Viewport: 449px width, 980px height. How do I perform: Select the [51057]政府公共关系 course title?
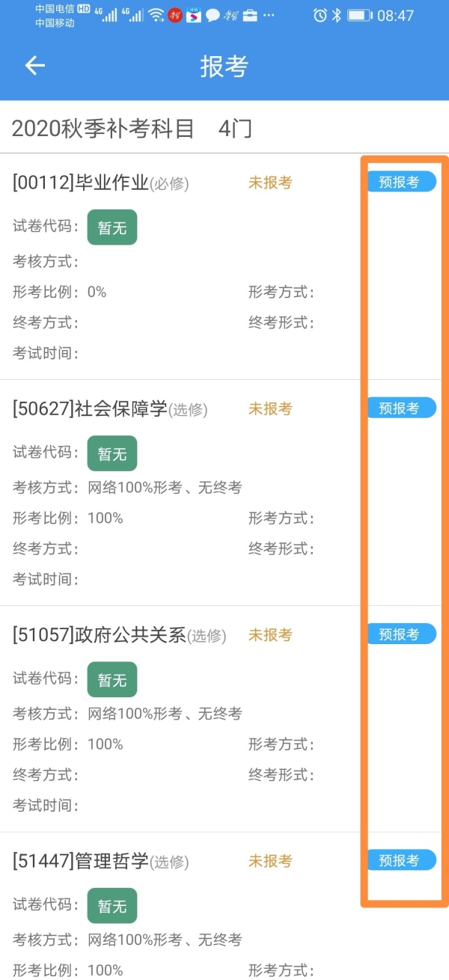click(x=99, y=635)
